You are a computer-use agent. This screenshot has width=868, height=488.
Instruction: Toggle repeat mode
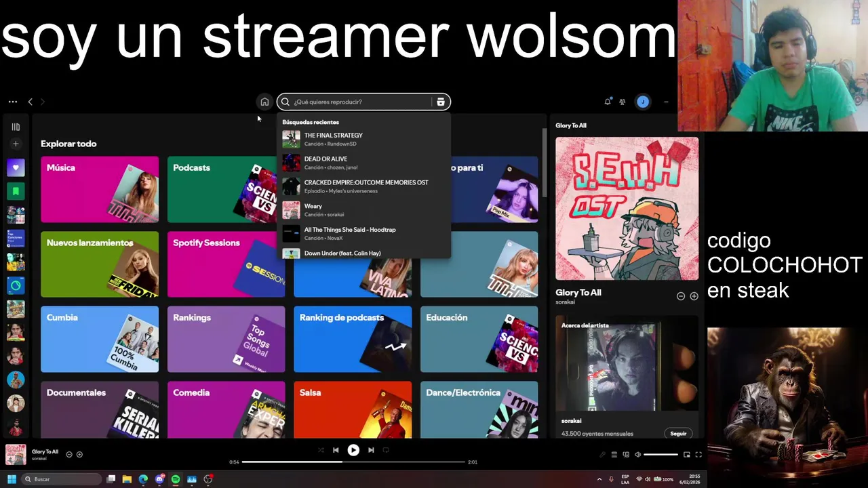tap(386, 450)
